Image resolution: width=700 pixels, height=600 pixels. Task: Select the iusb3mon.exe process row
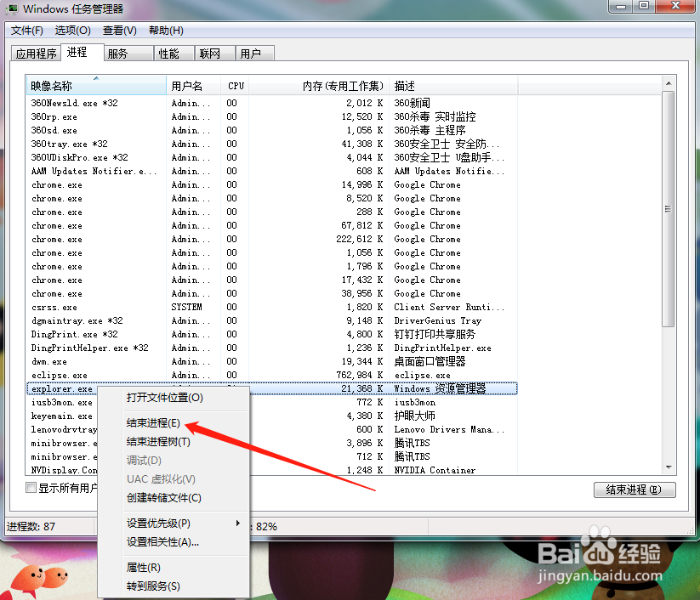click(272, 402)
